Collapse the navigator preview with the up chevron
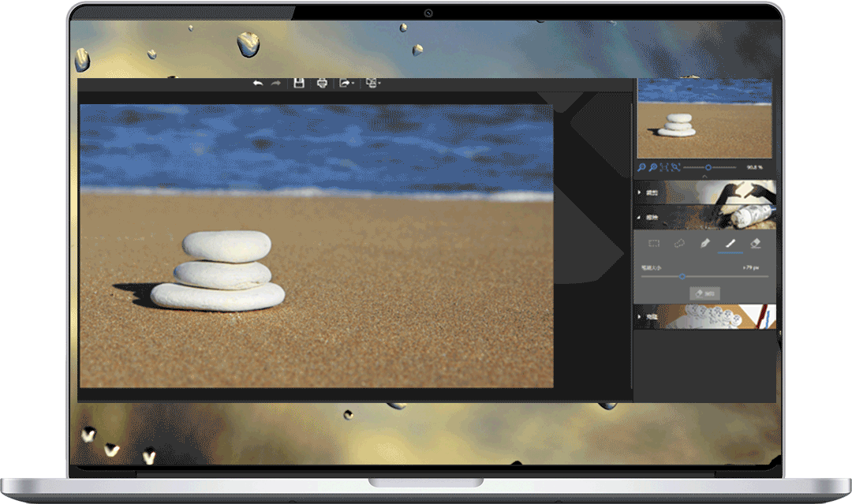 (704, 177)
